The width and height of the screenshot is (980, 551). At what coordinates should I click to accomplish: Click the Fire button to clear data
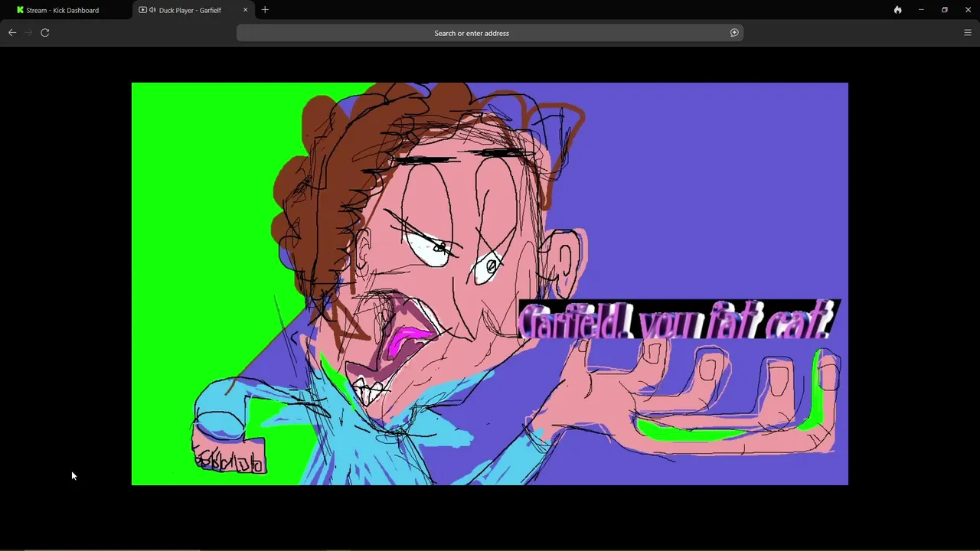(897, 10)
